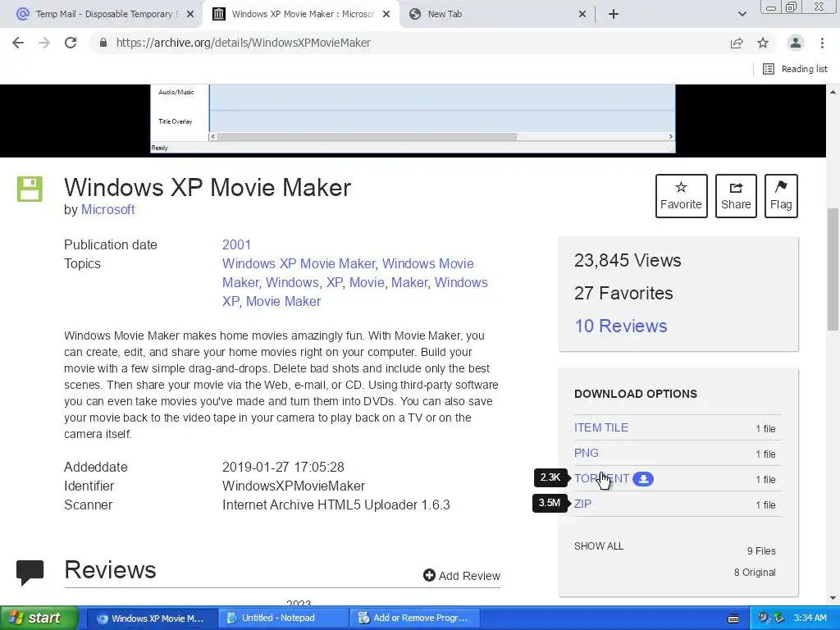Open the Reading list
840x630 pixels.
point(795,69)
